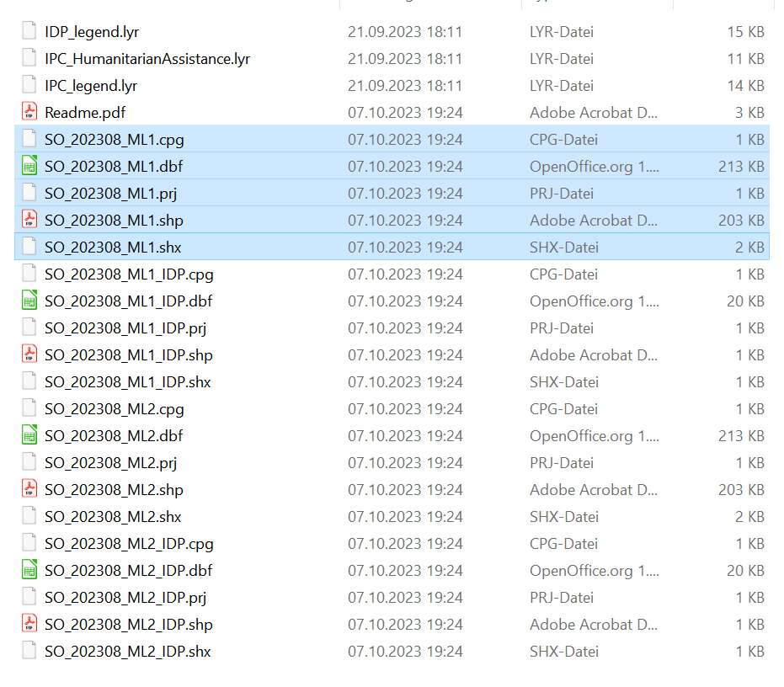The image size is (784, 687).
Task: Click the IDP_legend.lyr blank file icon
Action: (29, 32)
